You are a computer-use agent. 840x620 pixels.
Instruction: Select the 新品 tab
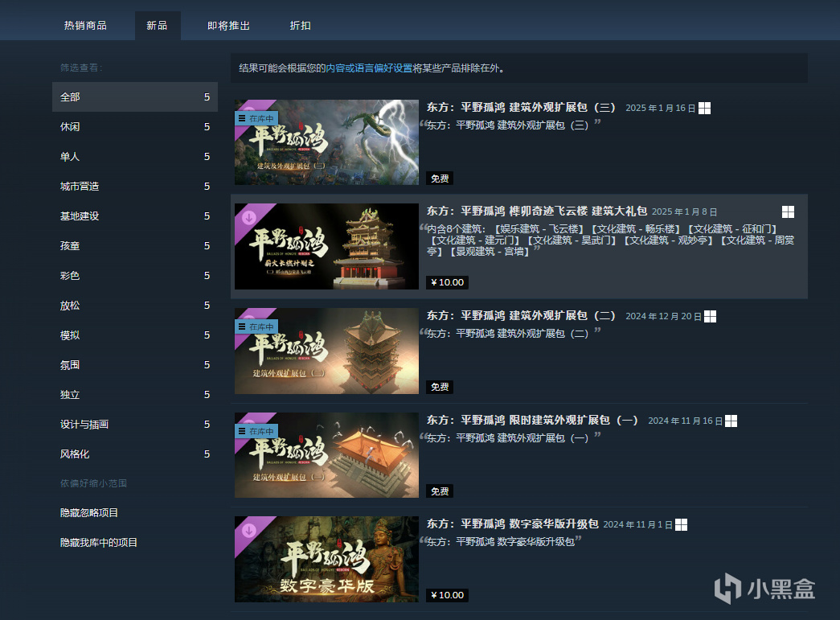click(x=157, y=25)
